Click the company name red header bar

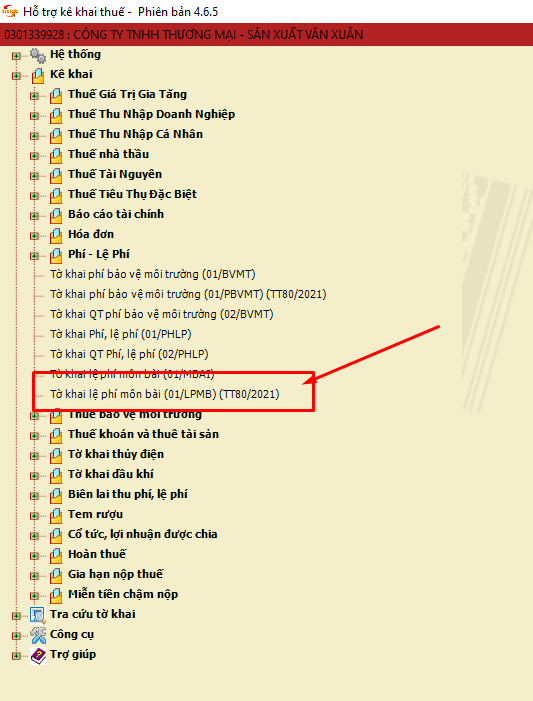[266, 34]
